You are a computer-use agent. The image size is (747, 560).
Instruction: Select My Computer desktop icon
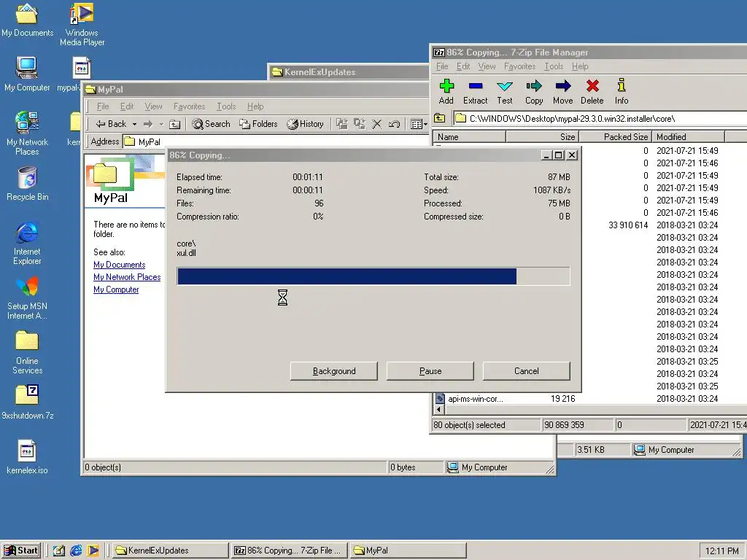pyautogui.click(x=27, y=74)
